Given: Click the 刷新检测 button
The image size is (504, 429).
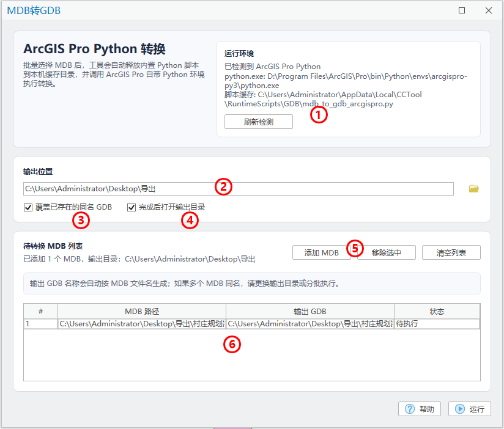Looking at the screenshot, I should tap(258, 122).
